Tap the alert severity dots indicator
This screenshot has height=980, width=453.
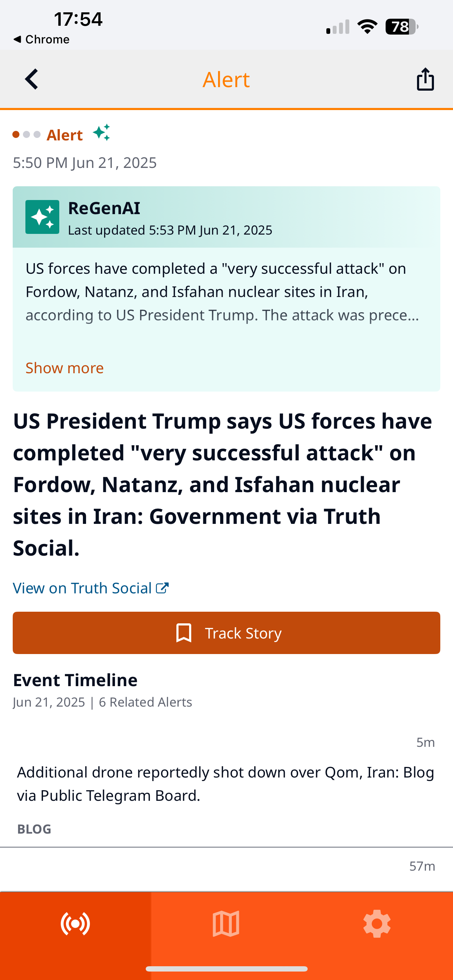[26, 135]
